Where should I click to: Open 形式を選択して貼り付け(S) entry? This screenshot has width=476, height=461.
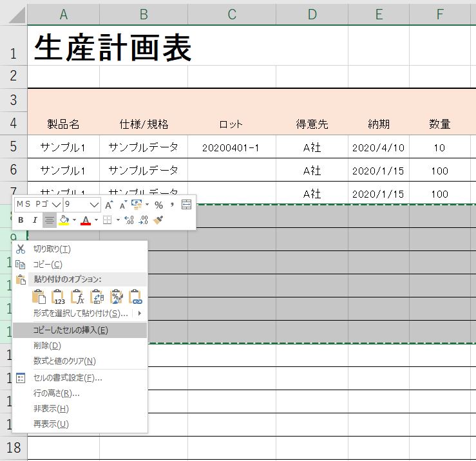[x=81, y=313]
